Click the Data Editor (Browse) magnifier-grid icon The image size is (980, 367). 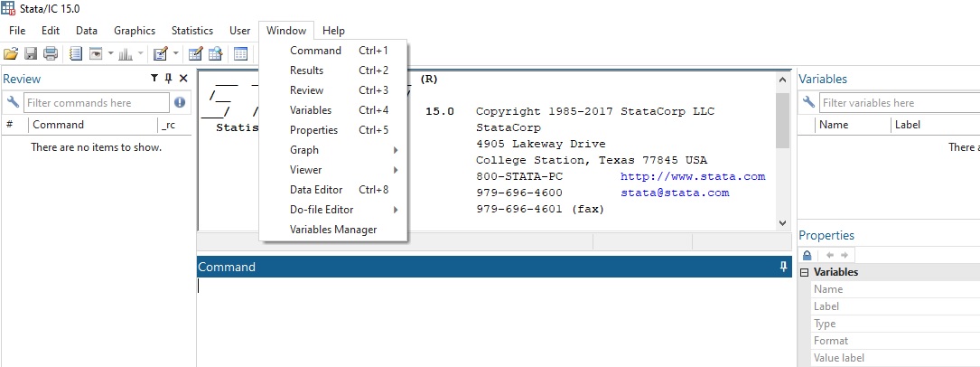tap(216, 53)
